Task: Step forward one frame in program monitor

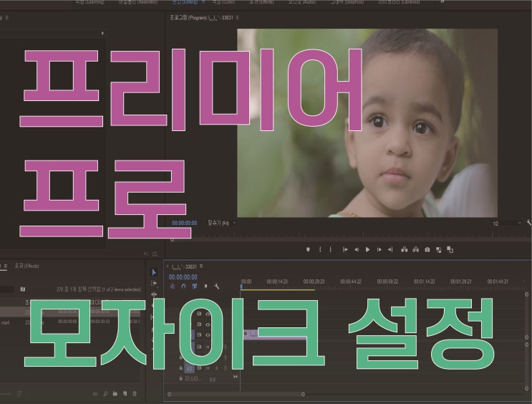Action: pos(379,249)
